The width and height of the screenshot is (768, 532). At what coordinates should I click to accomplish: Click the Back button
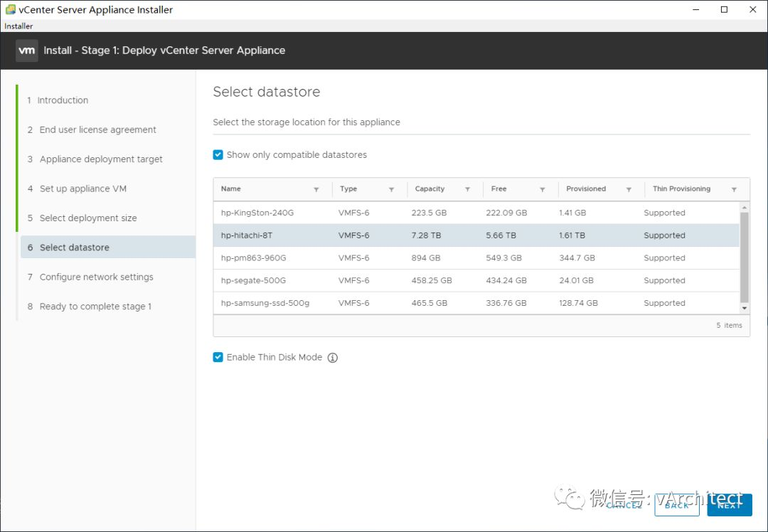coord(677,505)
